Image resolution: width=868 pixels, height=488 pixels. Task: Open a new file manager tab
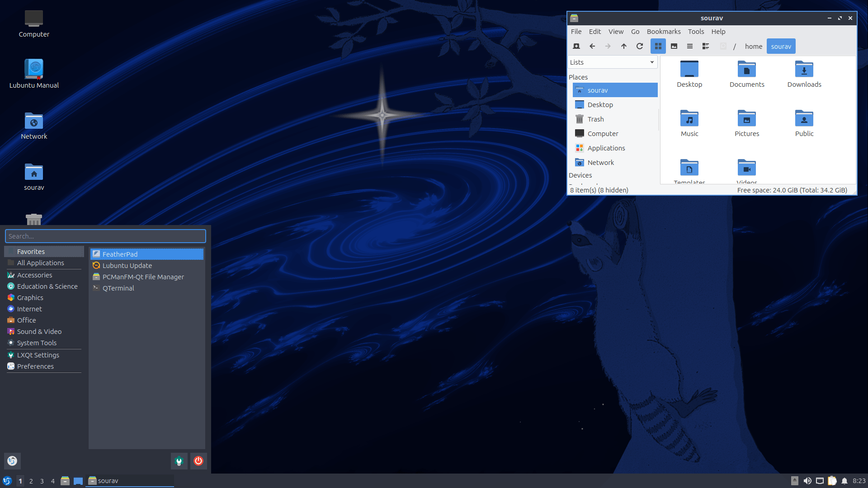point(576,46)
